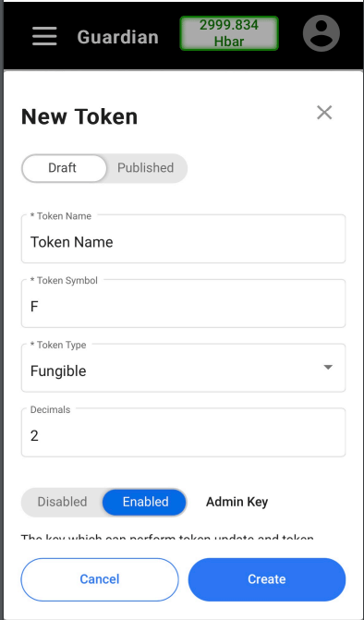
Task: Create the token with the Create button
Action: pyautogui.click(x=267, y=579)
